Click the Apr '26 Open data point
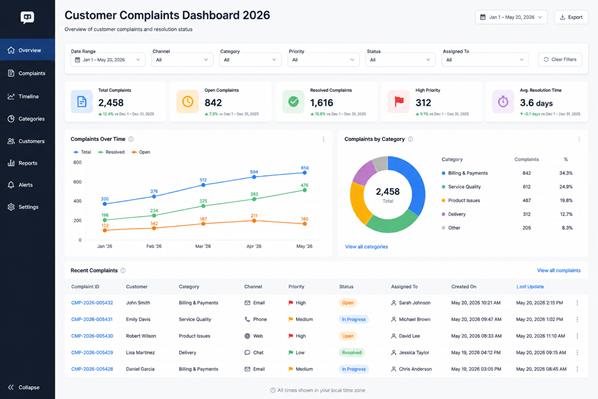598x399 pixels. coord(254,220)
